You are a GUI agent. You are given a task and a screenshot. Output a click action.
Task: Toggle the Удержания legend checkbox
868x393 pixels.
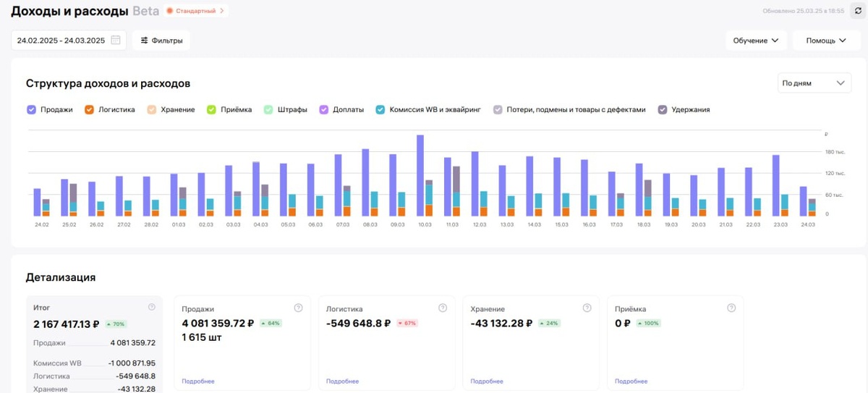point(663,109)
